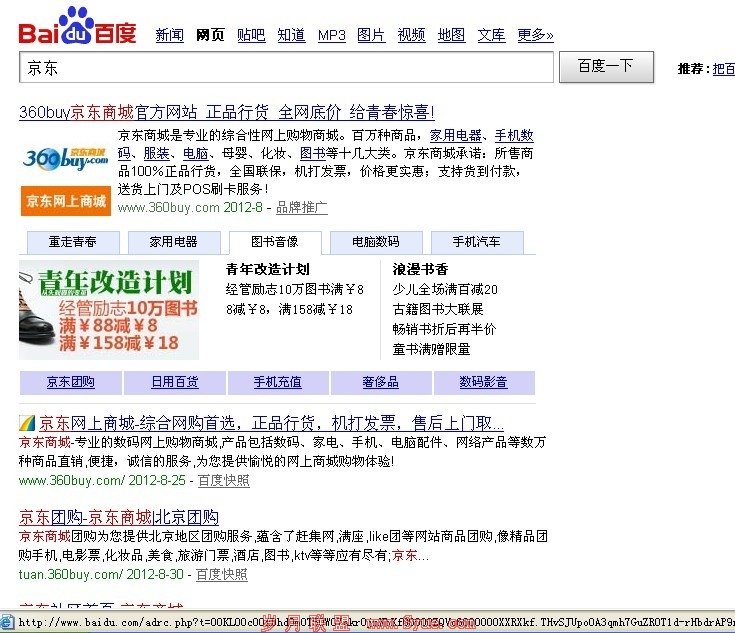Open 文库 document search
735x633 pixels.
click(x=491, y=35)
